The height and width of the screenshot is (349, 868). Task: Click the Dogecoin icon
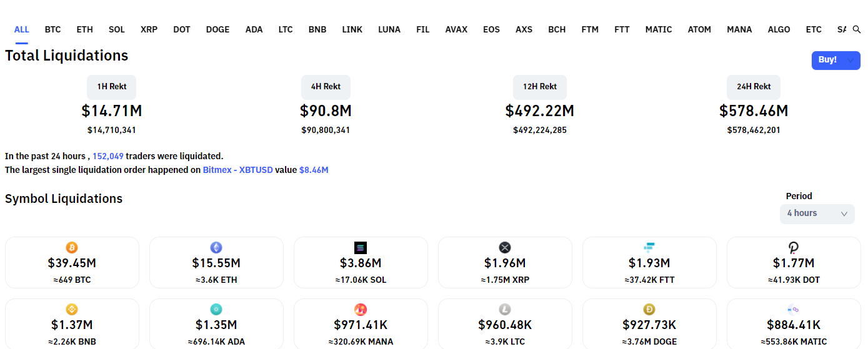point(649,309)
